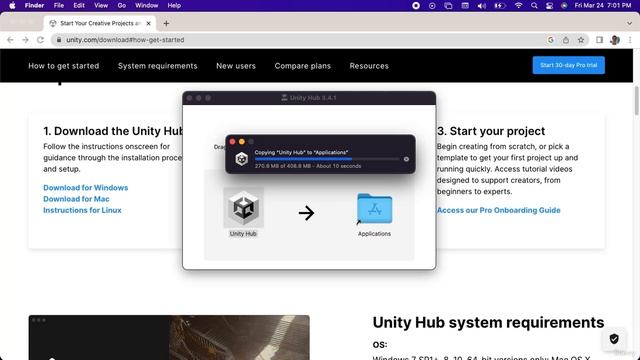Open Control Center icon in menu bar
This screenshot has height=360, width=640.
tap(549, 6)
